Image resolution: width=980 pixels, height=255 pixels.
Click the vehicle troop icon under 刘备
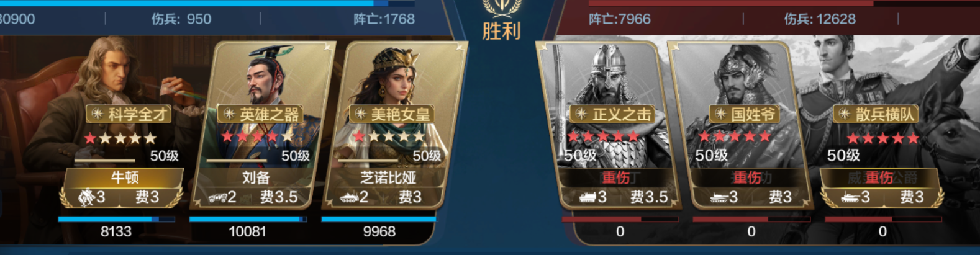tap(217, 197)
